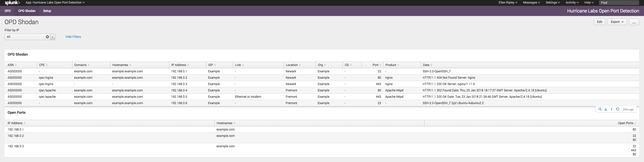Click 'HTTP/1.1 404 Not Found Server: nginx' cell

[x=449, y=78]
